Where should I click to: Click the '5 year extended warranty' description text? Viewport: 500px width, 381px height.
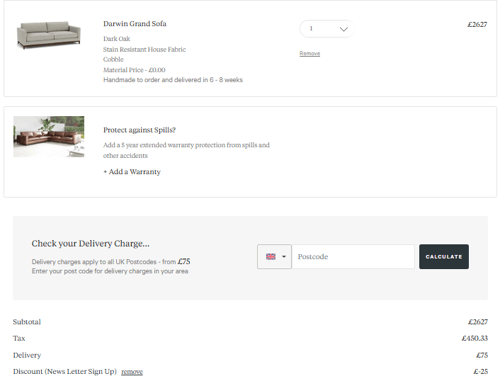point(186,150)
